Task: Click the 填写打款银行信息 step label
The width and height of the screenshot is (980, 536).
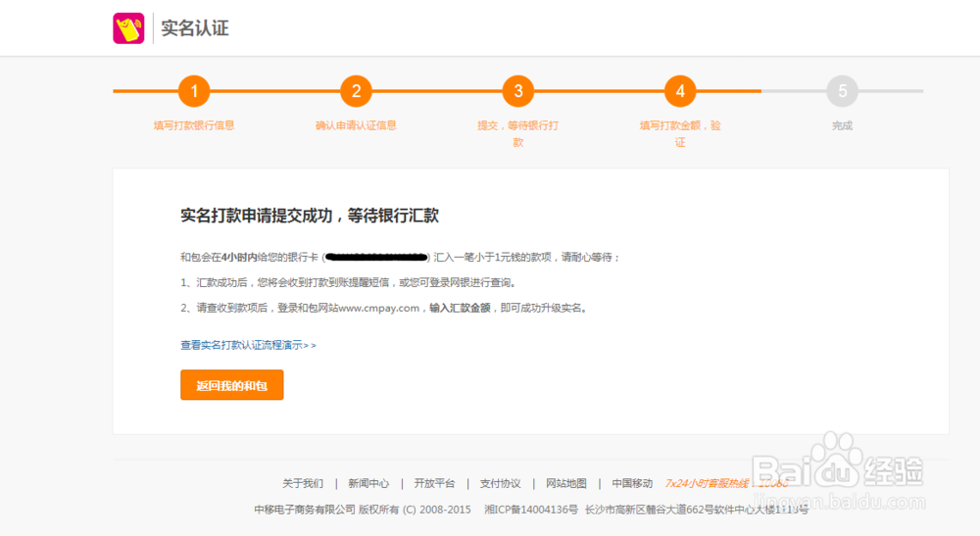Action: coord(194,125)
